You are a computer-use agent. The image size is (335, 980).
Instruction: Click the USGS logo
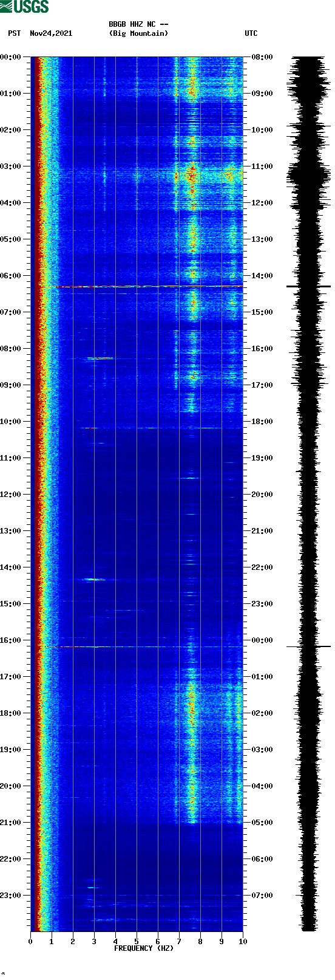pyautogui.click(x=24, y=7)
